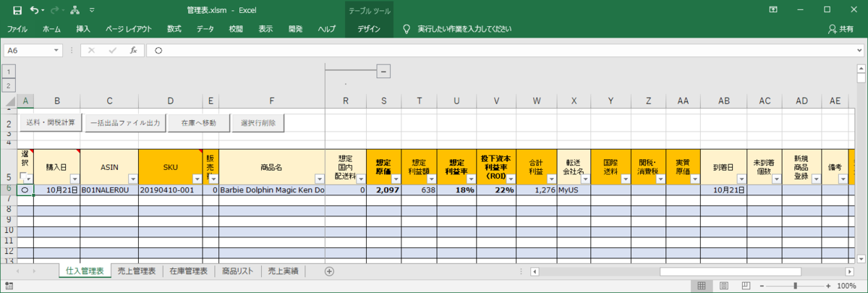
Task: Open the ファイル menu
Action: point(17,29)
